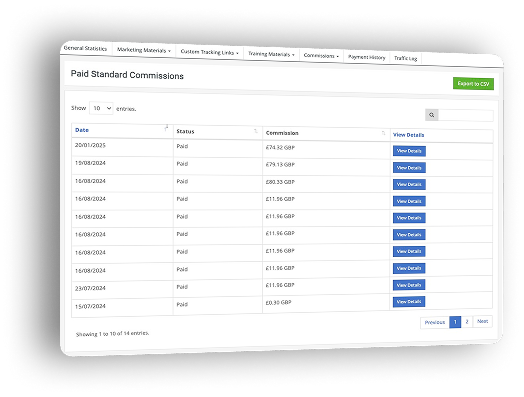This screenshot has width=524, height=397.
Task: View Details for 20/01/2025 commission
Action: (x=409, y=151)
